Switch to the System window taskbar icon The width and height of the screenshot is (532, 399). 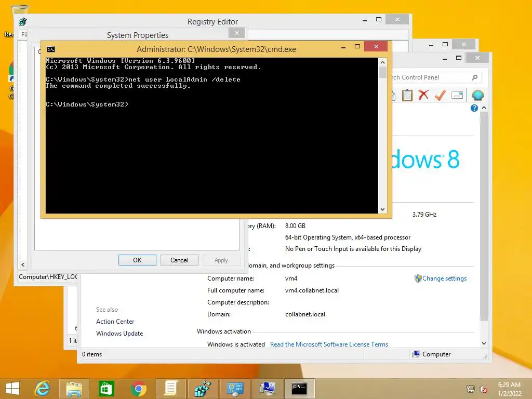(268, 389)
